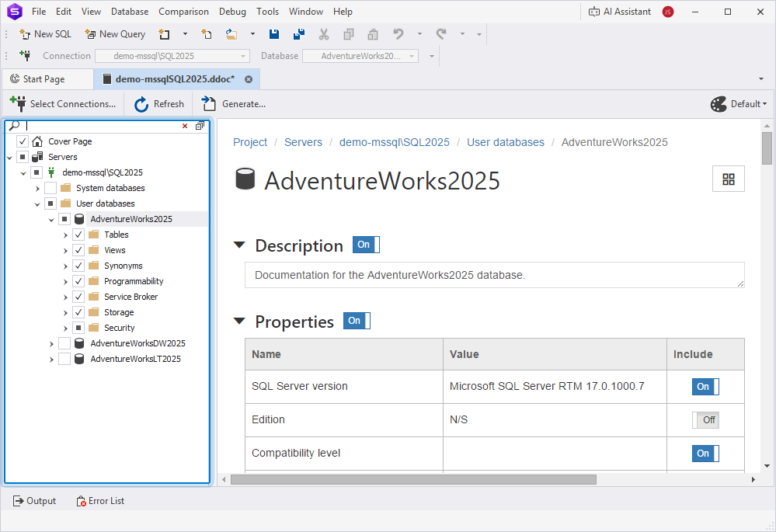Click the vertical scrollbar thumb

(767, 148)
